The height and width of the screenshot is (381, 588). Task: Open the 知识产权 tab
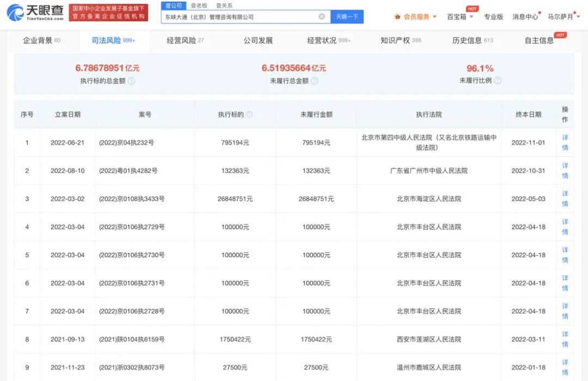[401, 40]
